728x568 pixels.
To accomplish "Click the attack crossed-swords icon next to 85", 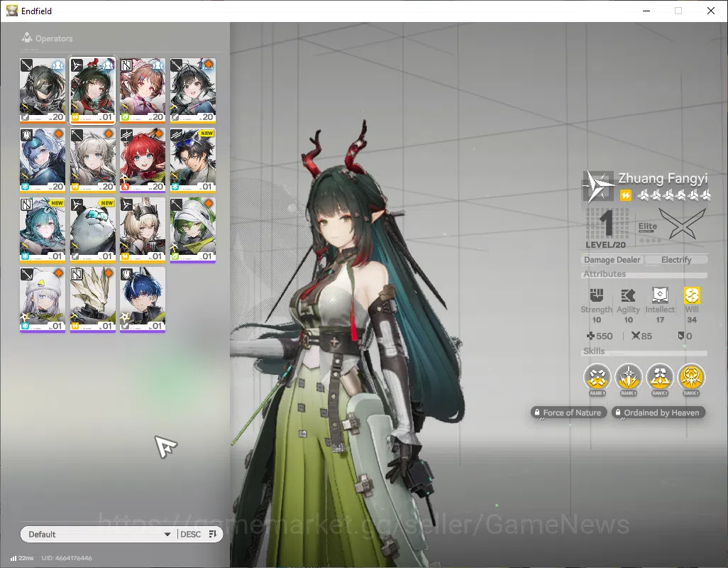I will 636,336.
